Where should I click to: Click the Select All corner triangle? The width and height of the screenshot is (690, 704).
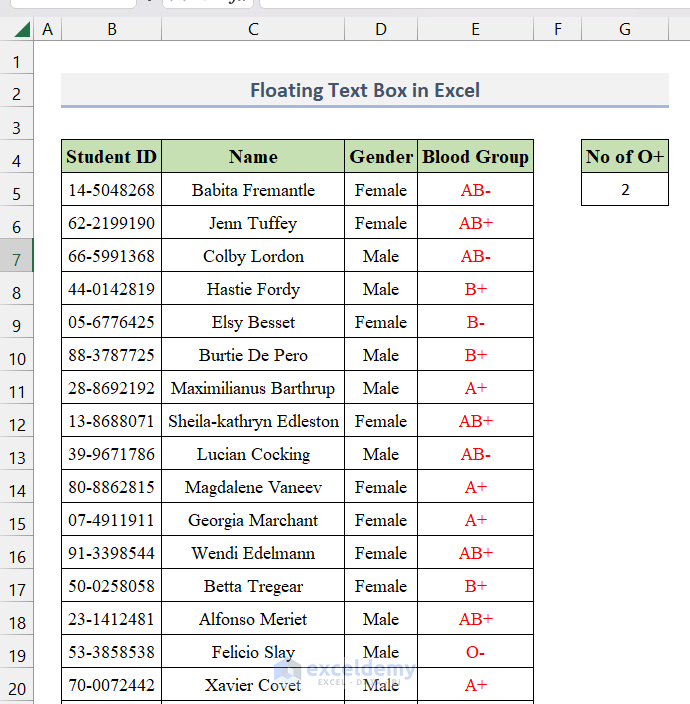18,30
